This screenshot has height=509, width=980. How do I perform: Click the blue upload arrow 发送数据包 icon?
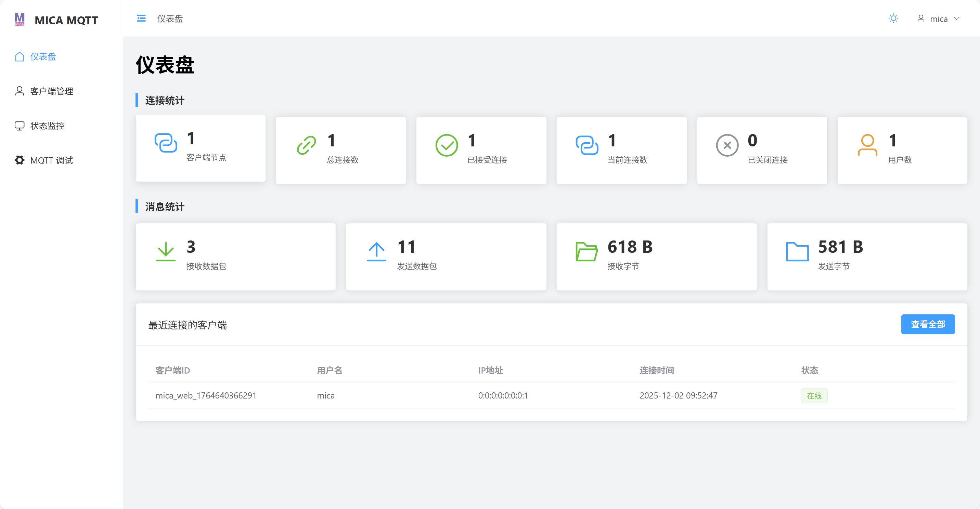[376, 251]
